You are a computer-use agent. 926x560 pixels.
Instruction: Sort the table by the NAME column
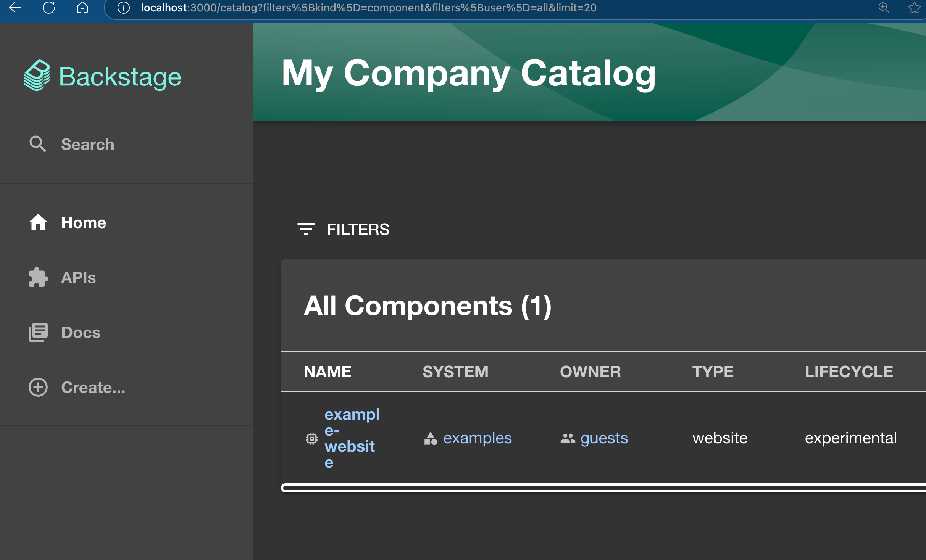(327, 371)
